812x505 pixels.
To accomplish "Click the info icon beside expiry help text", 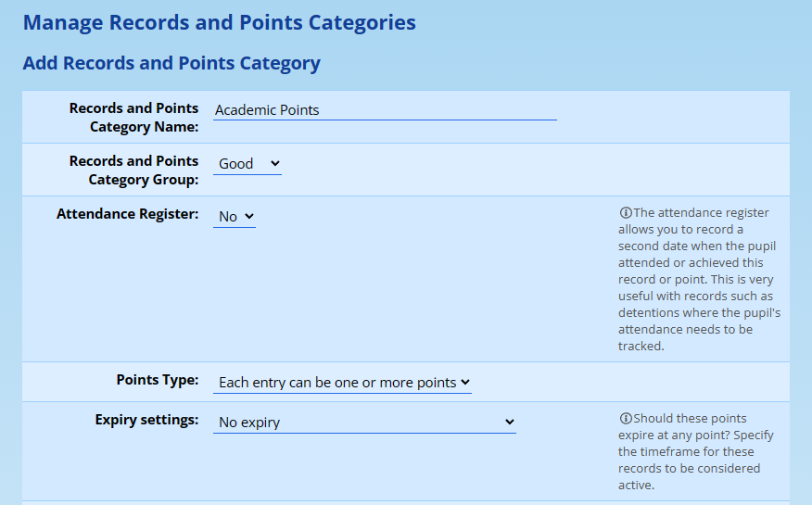I will [626, 419].
